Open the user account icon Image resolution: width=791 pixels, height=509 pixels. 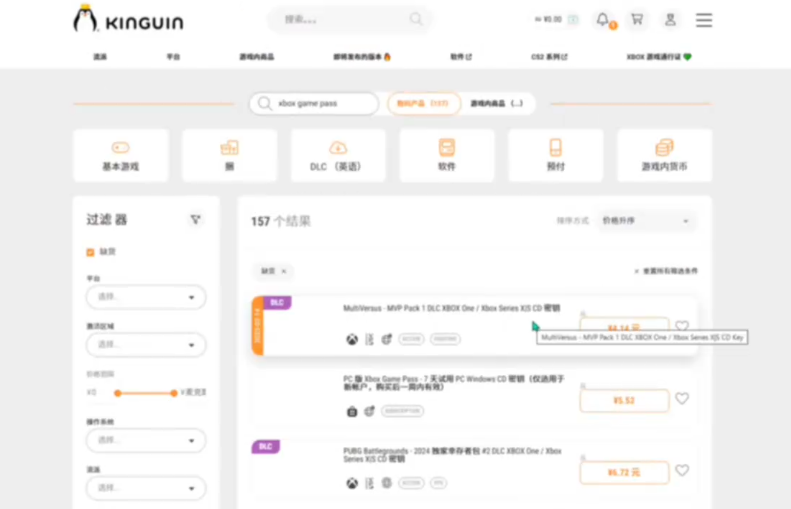point(670,20)
